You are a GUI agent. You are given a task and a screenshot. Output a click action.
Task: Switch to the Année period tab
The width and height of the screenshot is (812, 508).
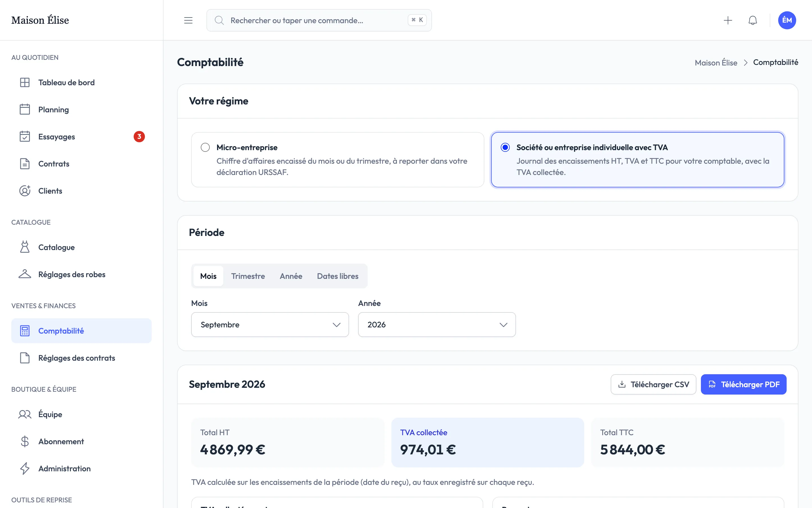tap(291, 276)
